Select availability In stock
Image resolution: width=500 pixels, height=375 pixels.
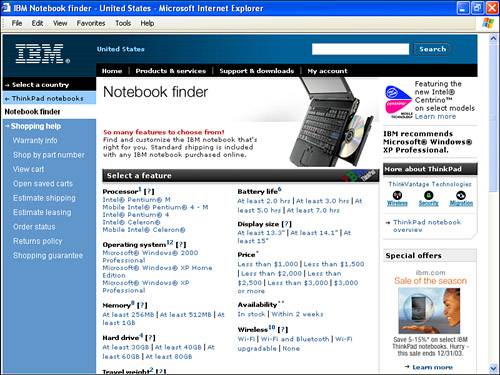(x=251, y=314)
